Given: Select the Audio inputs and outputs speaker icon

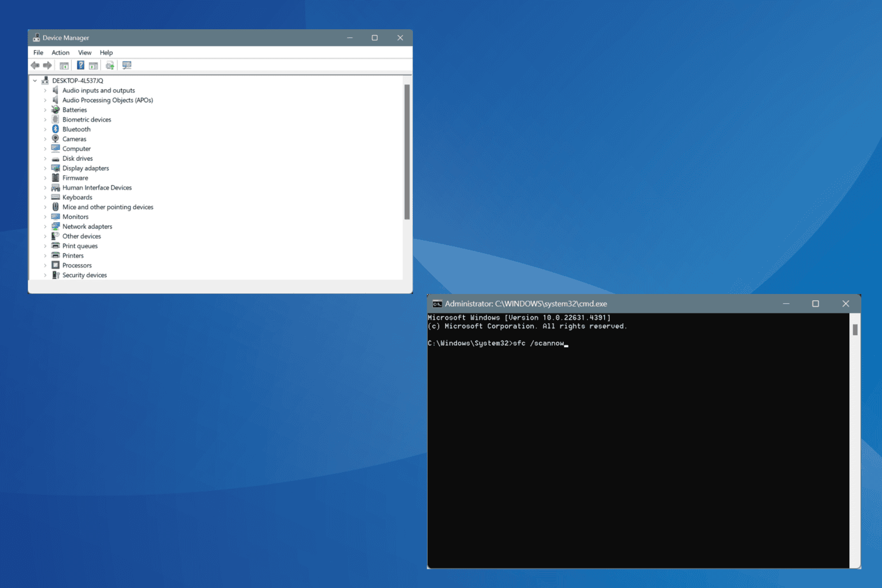Looking at the screenshot, I should 56,90.
